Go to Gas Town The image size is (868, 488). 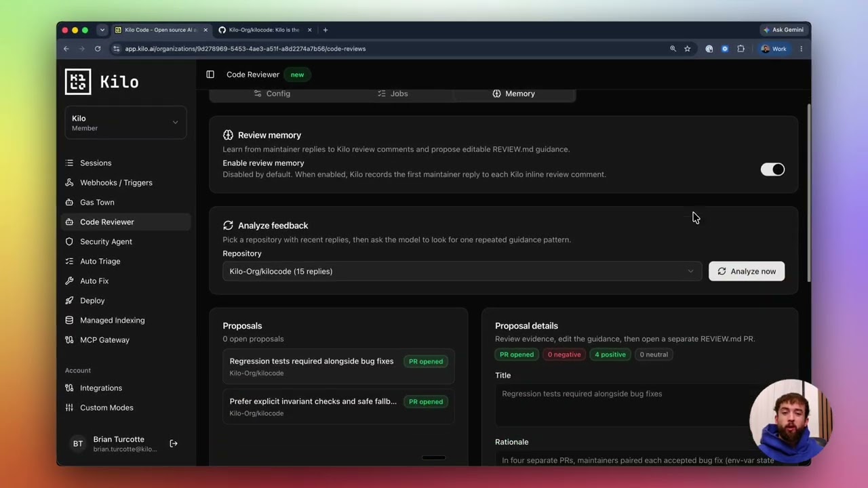pos(125,202)
